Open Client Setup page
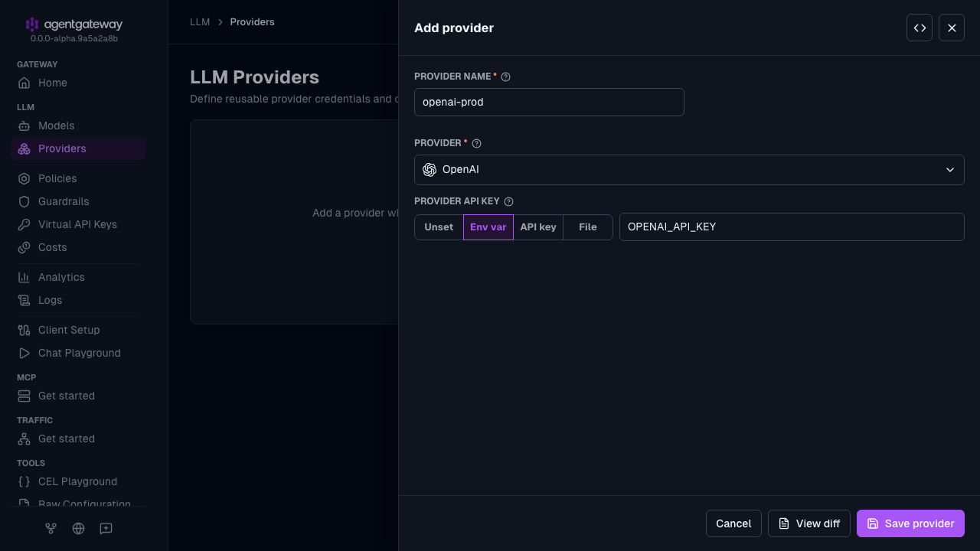The image size is (980, 551). (78, 330)
